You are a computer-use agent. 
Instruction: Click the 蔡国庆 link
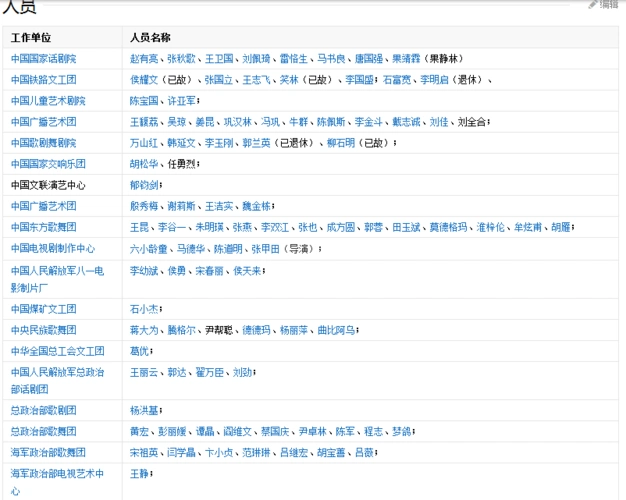coord(275,431)
